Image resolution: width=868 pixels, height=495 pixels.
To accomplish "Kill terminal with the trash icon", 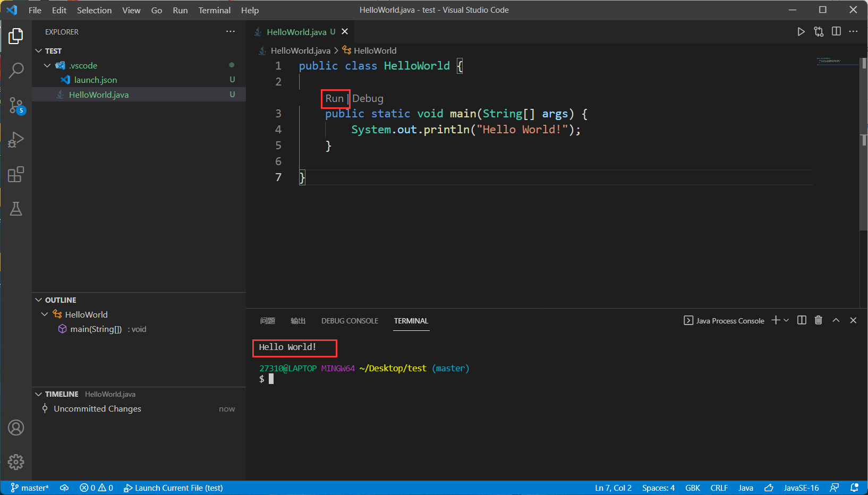I will click(818, 320).
